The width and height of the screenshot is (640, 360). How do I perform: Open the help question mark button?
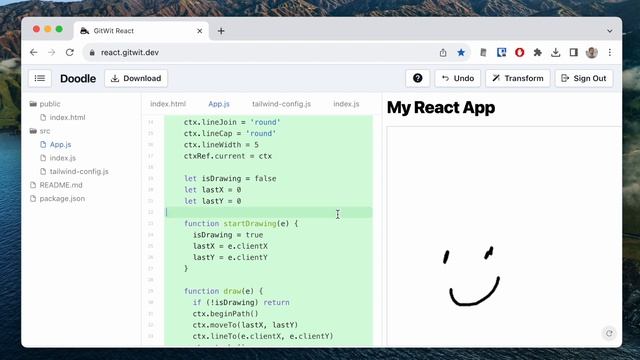[x=417, y=78]
